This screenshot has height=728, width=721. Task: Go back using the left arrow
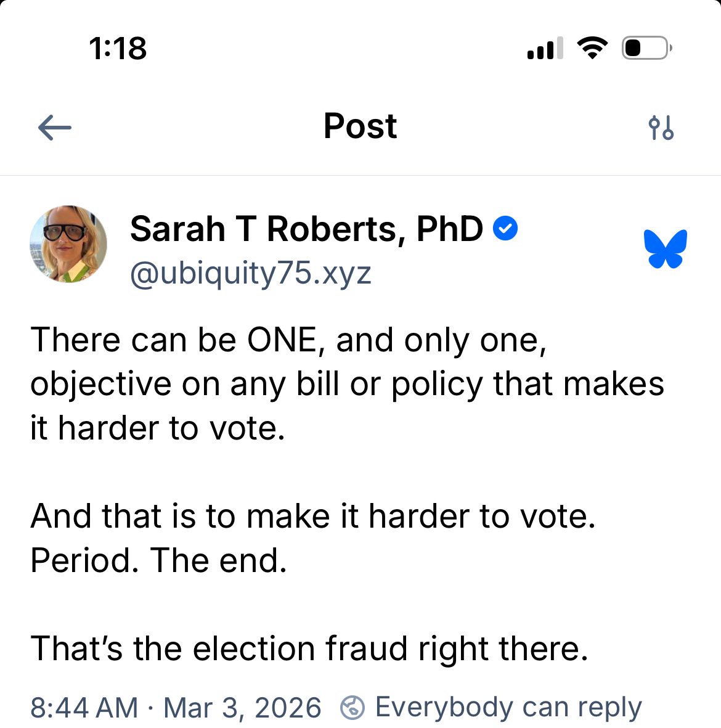click(55, 128)
